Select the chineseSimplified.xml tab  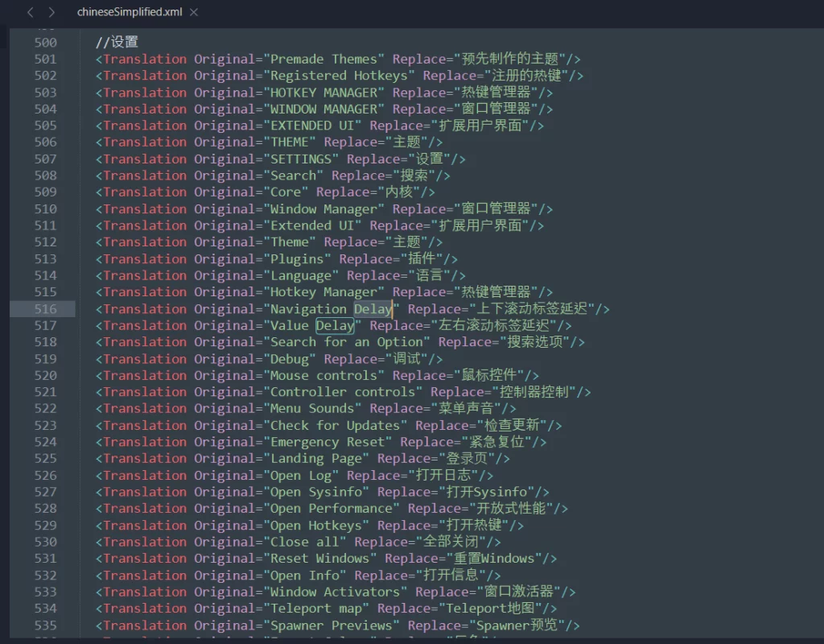point(130,12)
